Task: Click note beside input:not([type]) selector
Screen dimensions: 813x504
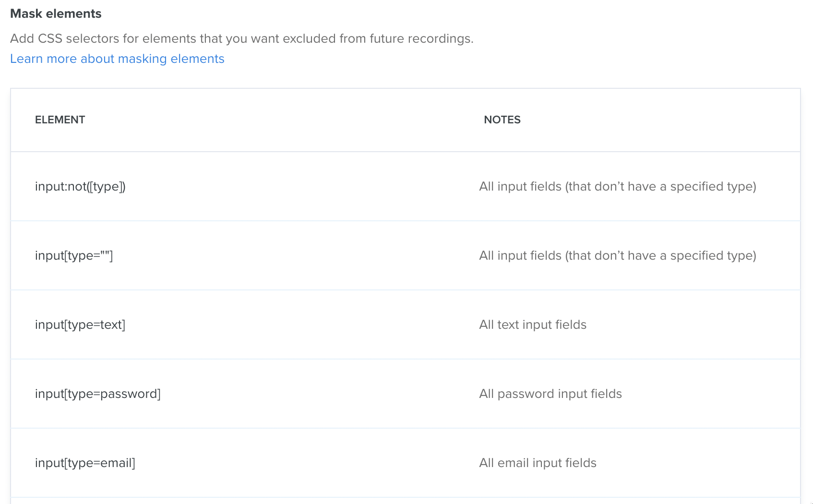Action: [618, 186]
